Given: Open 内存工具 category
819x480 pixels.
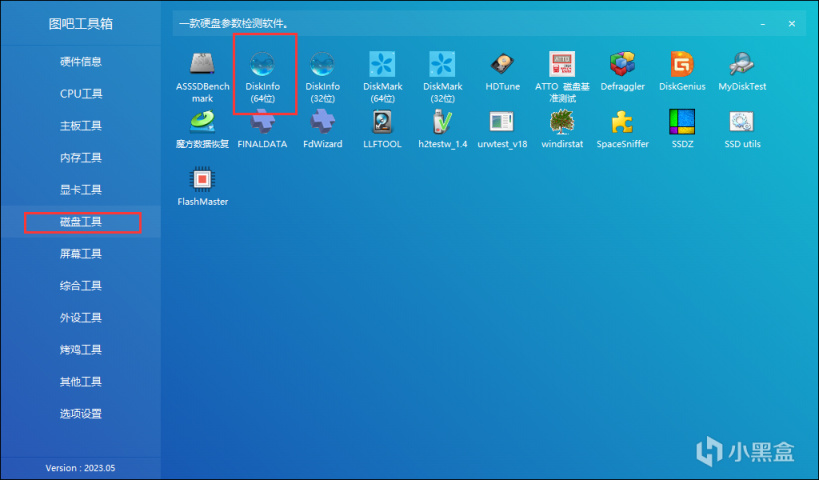Looking at the screenshot, I should 80,157.
